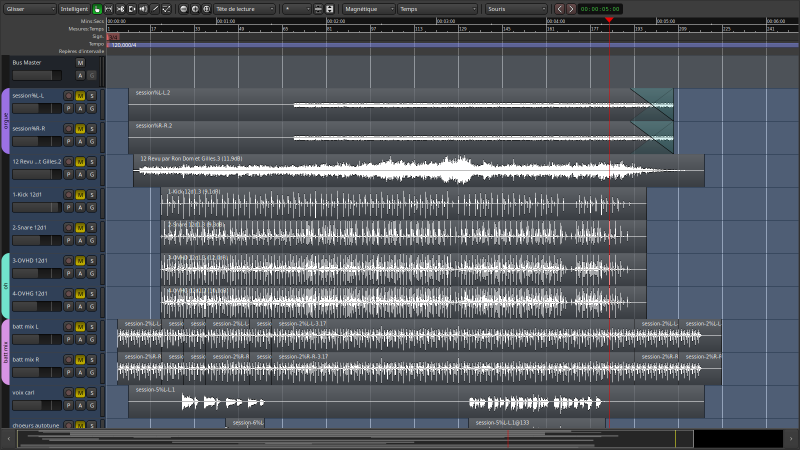Click the Zoom out button
Image resolution: width=800 pixels, height=450 pixels.
pyautogui.click(x=184, y=9)
